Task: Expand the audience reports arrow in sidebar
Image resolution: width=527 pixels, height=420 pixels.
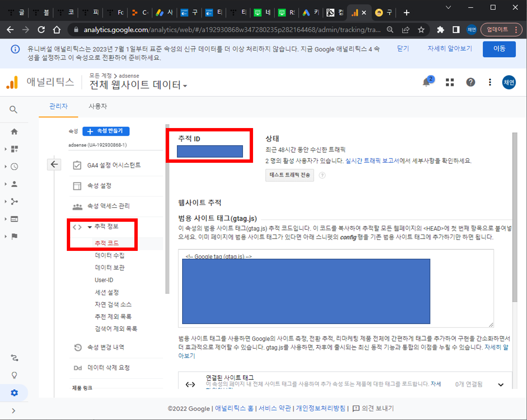Action: coord(6,184)
